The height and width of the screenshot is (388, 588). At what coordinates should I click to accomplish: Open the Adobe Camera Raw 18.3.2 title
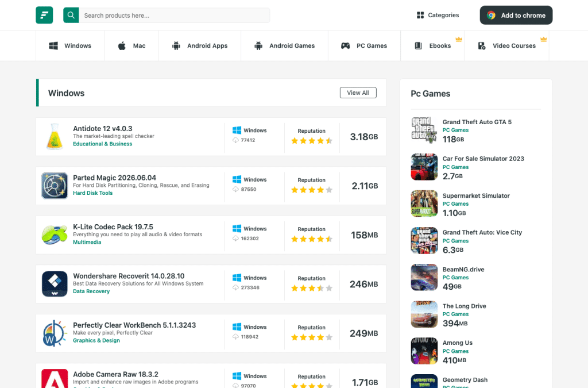[115, 374]
